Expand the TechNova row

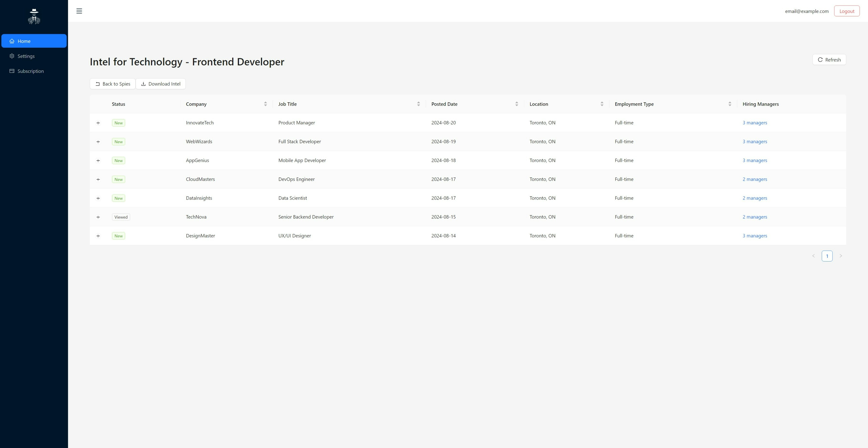(x=98, y=217)
